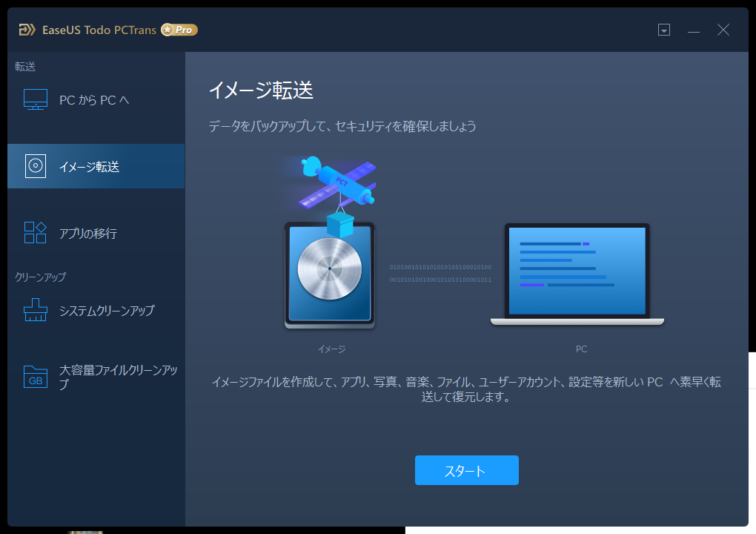The height and width of the screenshot is (534, 756).
Task: Click the 転送 section header
Action: 25,67
